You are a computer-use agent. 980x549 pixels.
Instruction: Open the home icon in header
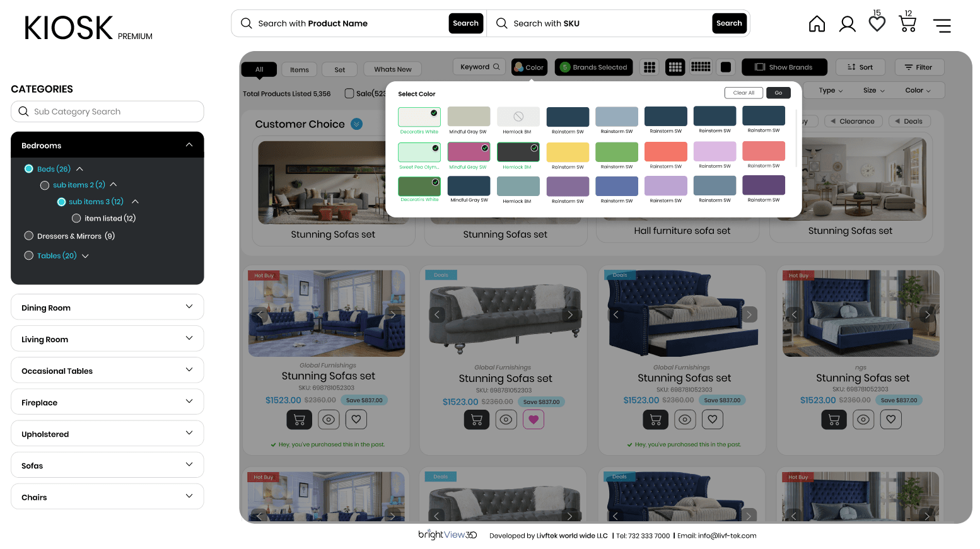(x=817, y=24)
